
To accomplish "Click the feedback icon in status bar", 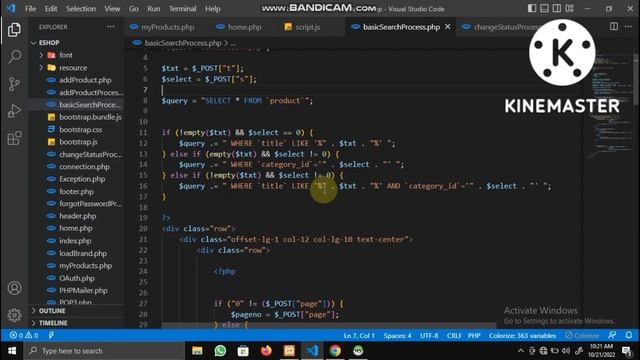I will click(612, 335).
